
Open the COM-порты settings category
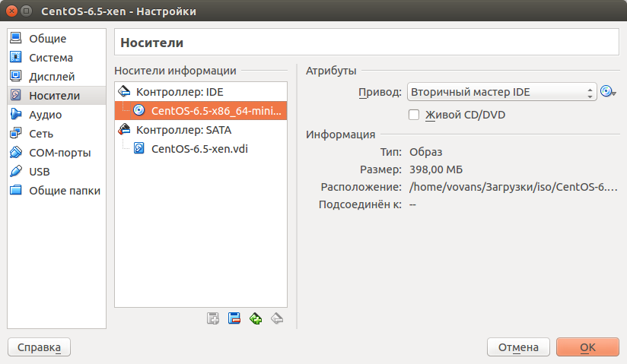(56, 153)
